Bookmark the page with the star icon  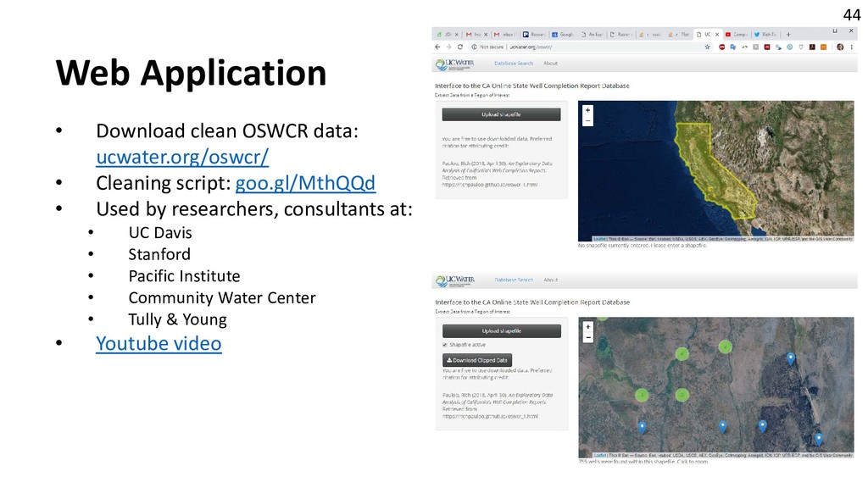coord(707,47)
